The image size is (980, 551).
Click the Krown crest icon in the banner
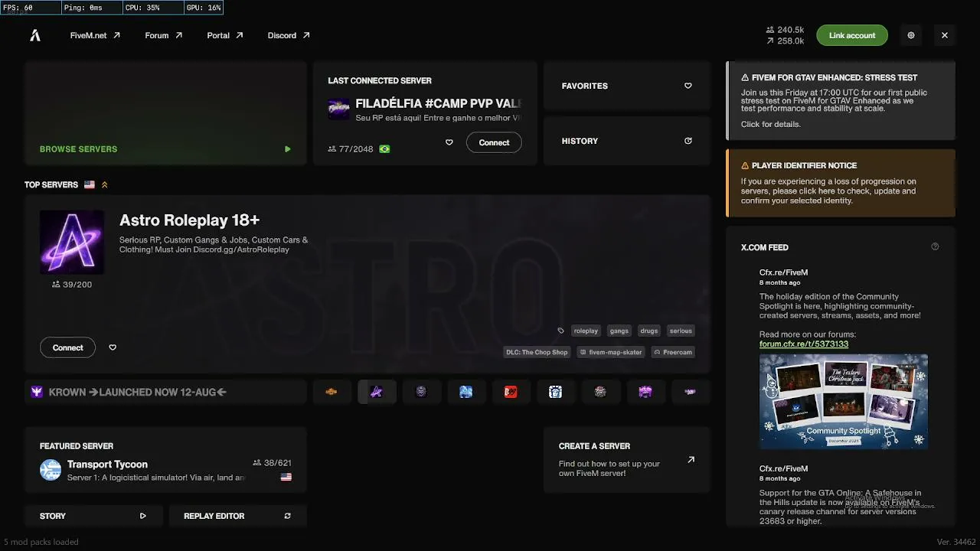tap(37, 392)
